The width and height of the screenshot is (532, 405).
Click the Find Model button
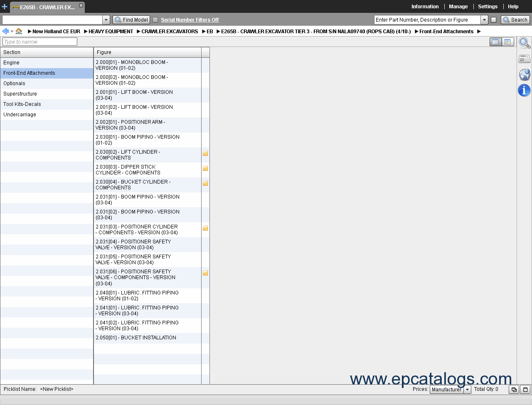point(131,20)
